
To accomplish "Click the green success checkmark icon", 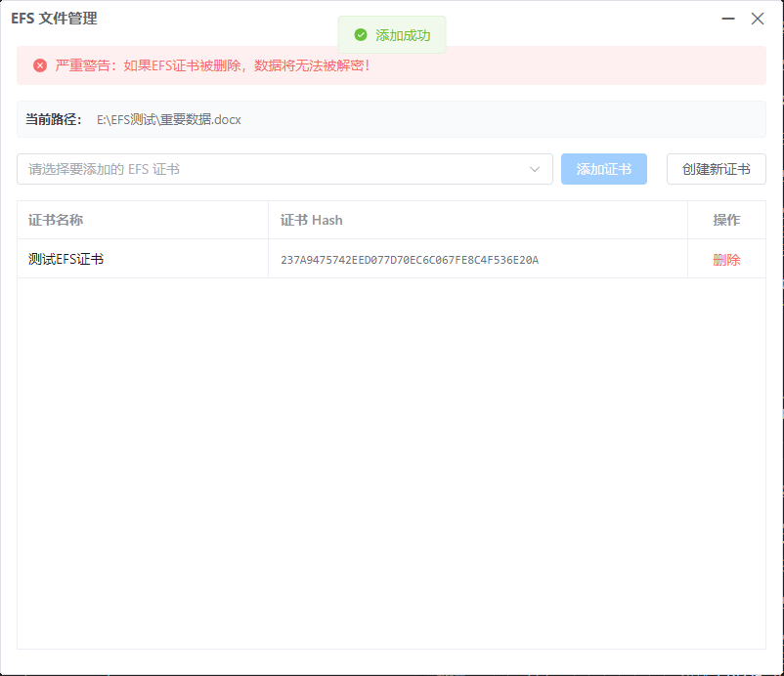I will point(361,35).
